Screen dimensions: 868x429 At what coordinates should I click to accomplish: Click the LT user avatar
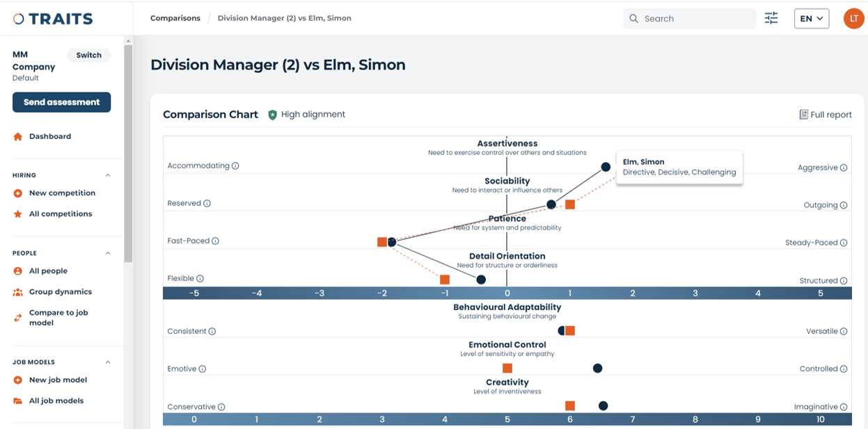[x=854, y=18]
